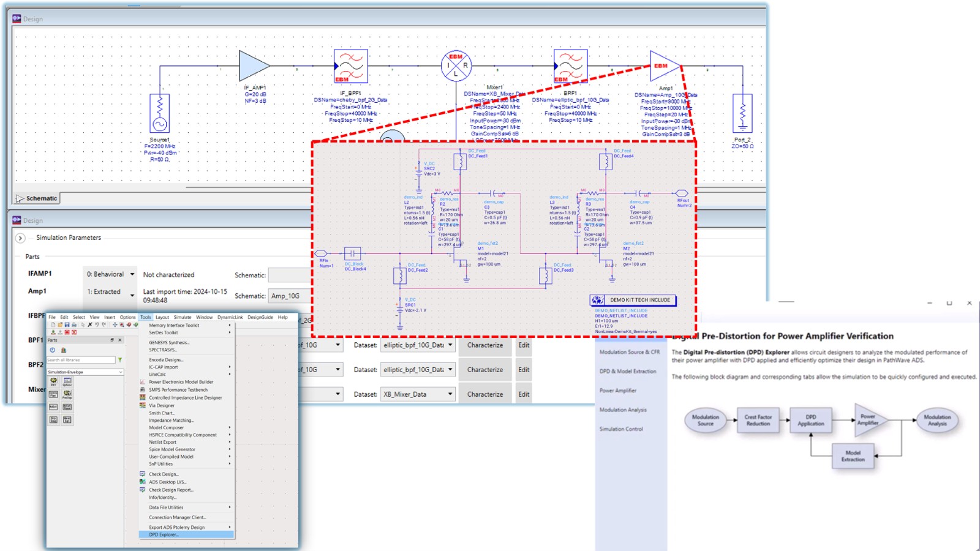Place the ENV envelope simulation controller

pyautogui.click(x=53, y=382)
